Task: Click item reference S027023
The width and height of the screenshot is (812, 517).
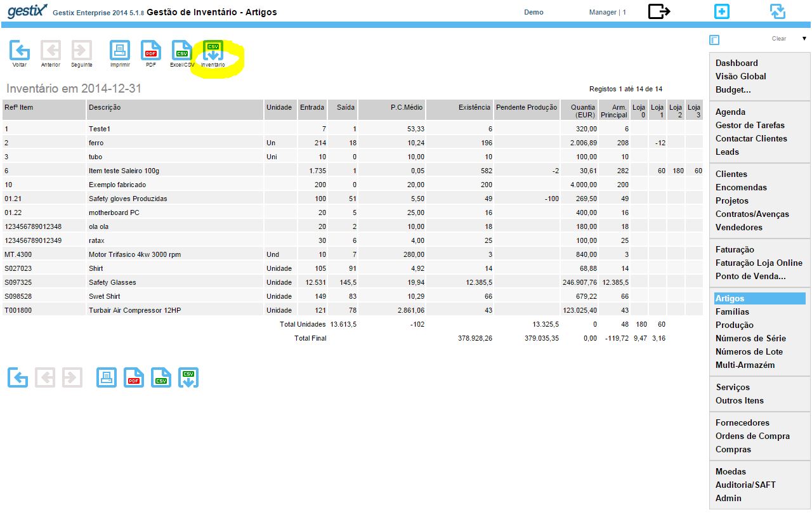Action: tap(18, 268)
